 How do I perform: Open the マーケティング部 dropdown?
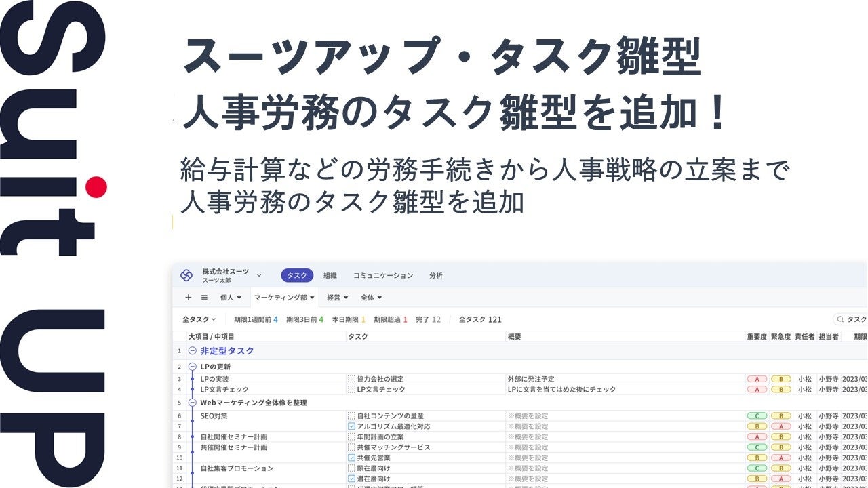pyautogui.click(x=284, y=297)
